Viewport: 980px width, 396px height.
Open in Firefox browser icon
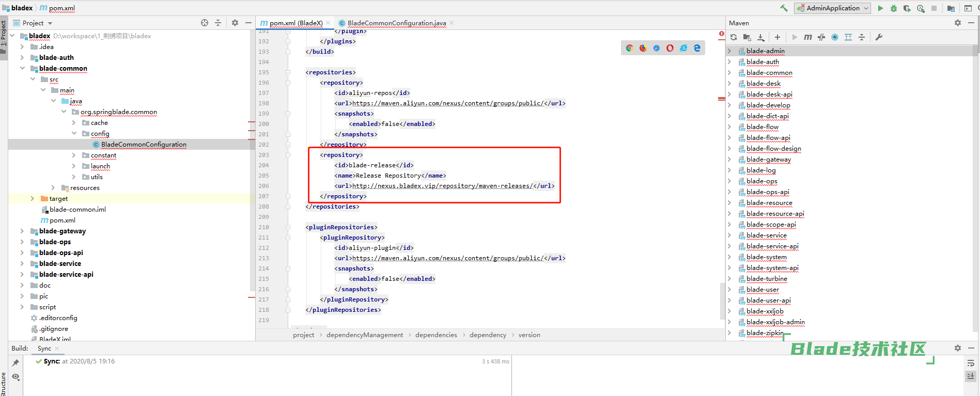point(643,48)
